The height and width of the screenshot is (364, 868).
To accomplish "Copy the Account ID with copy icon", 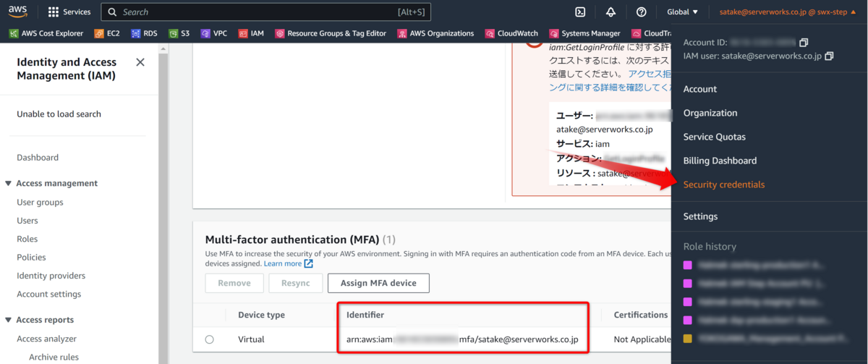I will click(804, 43).
